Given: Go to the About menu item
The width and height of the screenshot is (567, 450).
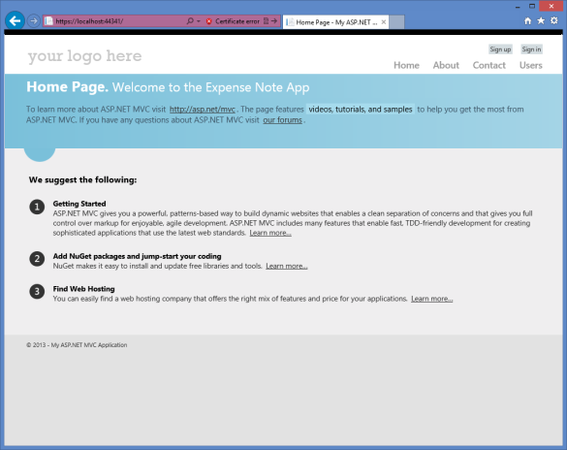Looking at the screenshot, I should [446, 65].
